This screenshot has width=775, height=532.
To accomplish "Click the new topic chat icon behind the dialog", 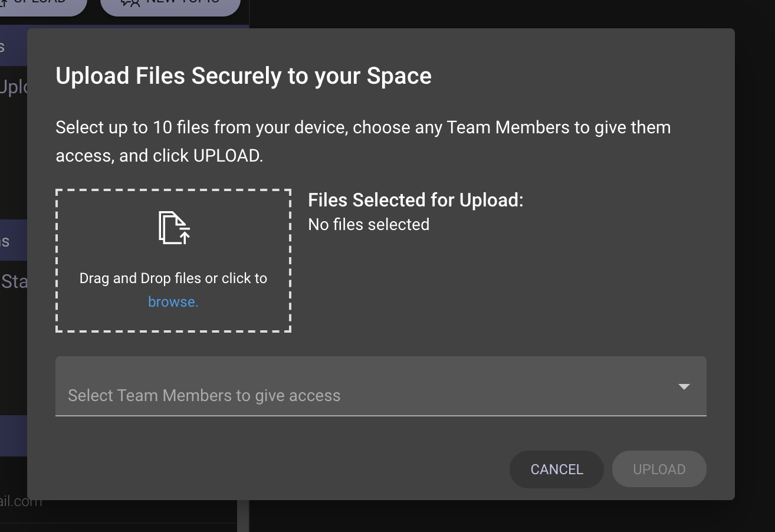I will pyautogui.click(x=130, y=2).
